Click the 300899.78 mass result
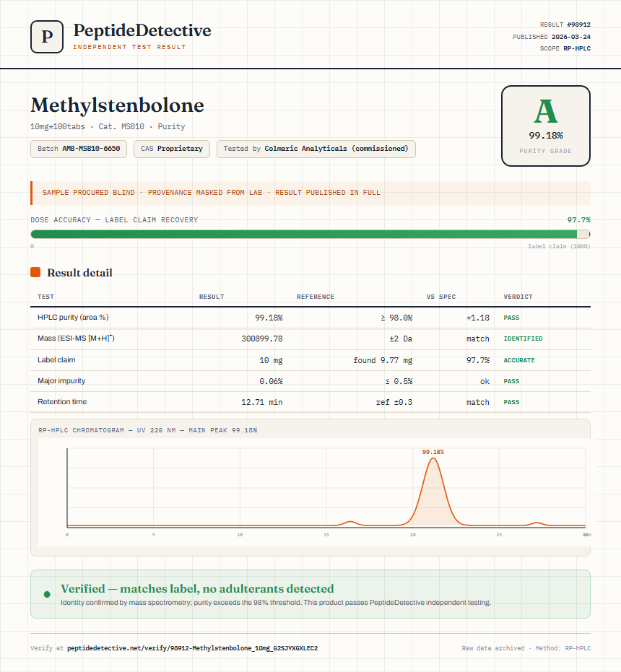The image size is (621, 672). tap(261, 339)
